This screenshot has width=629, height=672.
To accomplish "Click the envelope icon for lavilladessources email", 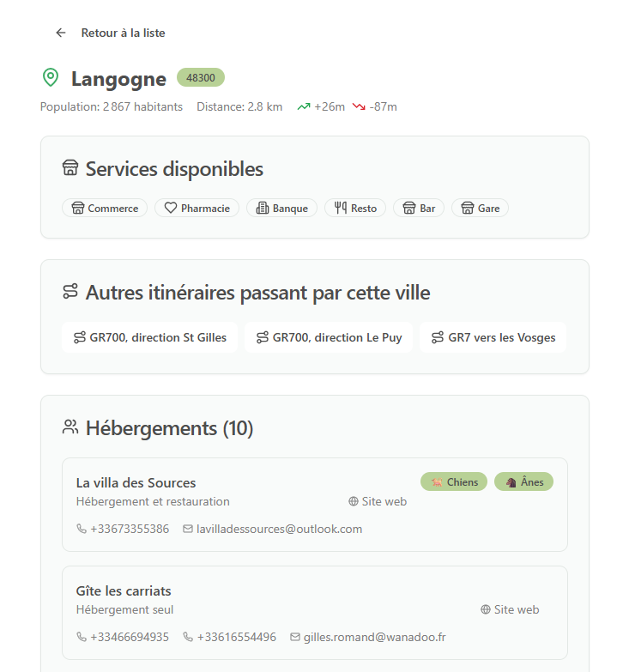I will click(x=188, y=529).
